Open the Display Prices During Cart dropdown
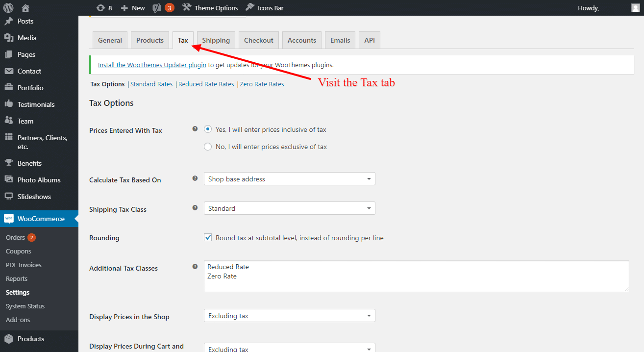 pyautogui.click(x=290, y=348)
